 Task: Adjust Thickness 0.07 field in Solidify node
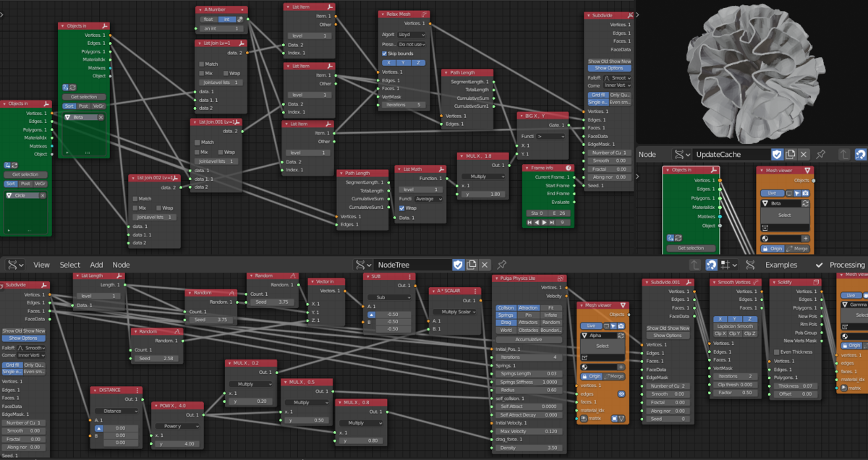pyautogui.click(x=795, y=386)
